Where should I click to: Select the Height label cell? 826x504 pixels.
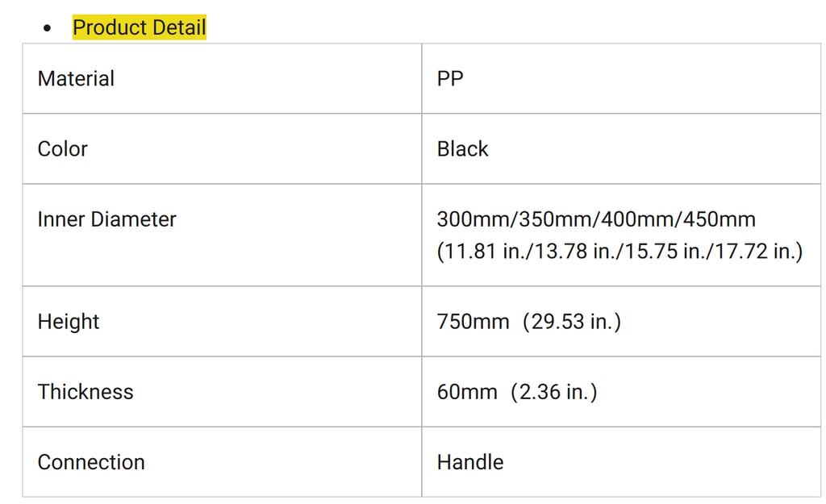(222, 321)
